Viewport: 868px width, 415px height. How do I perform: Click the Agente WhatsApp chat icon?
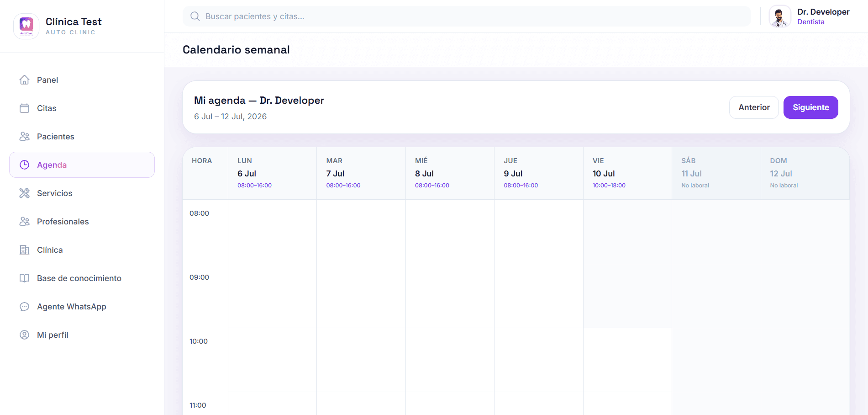pos(25,307)
